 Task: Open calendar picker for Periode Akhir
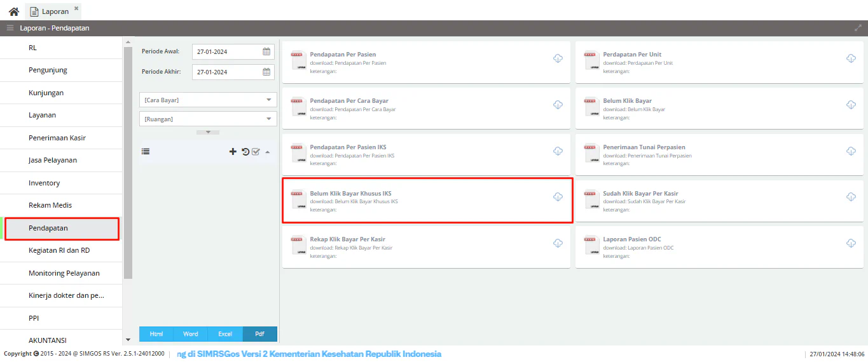tap(267, 72)
